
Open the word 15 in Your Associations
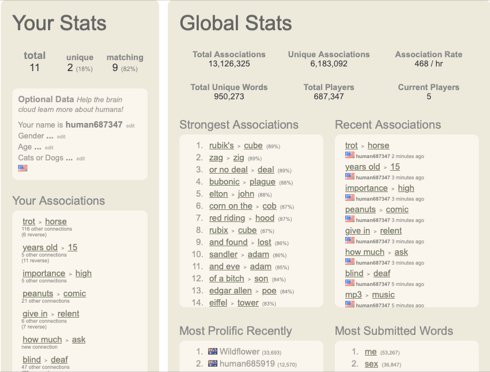[x=72, y=247]
